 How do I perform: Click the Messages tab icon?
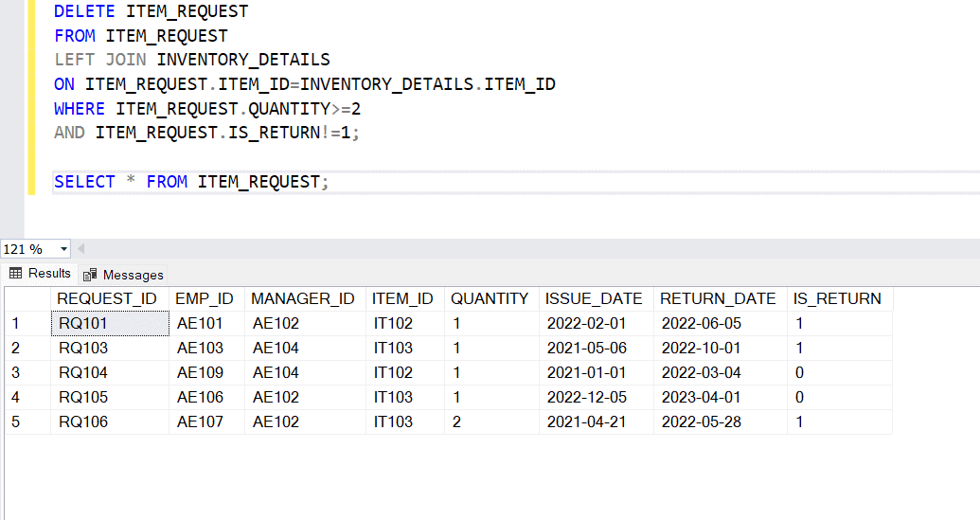click(90, 275)
